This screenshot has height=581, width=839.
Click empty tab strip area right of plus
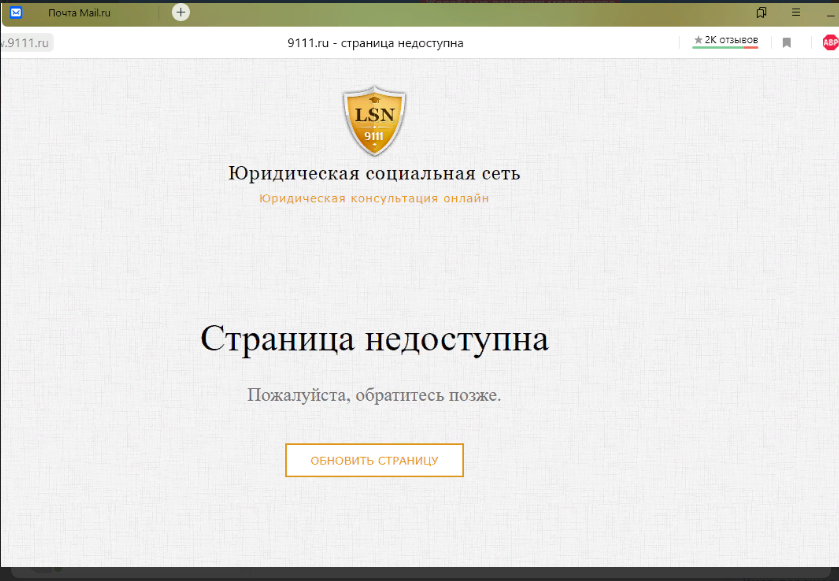coord(450,13)
